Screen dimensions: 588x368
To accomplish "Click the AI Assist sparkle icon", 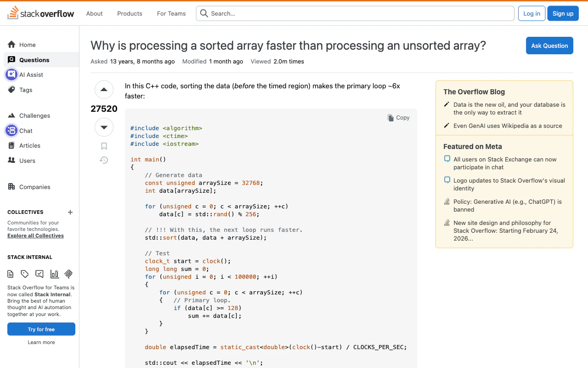I will tap(11, 75).
